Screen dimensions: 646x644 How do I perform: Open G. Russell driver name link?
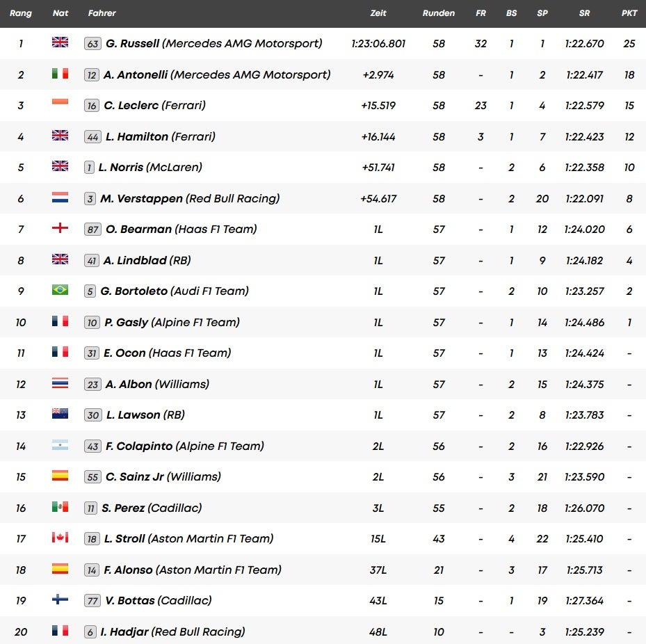132,44
